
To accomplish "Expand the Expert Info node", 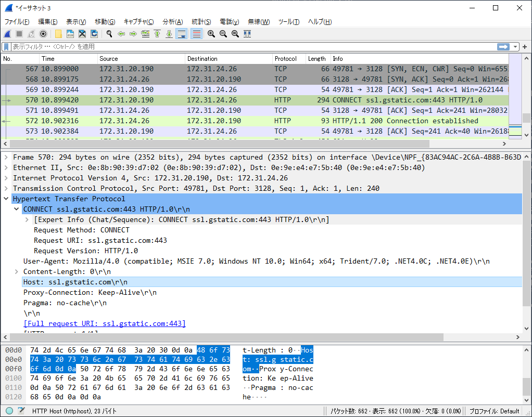I will 27,220.
